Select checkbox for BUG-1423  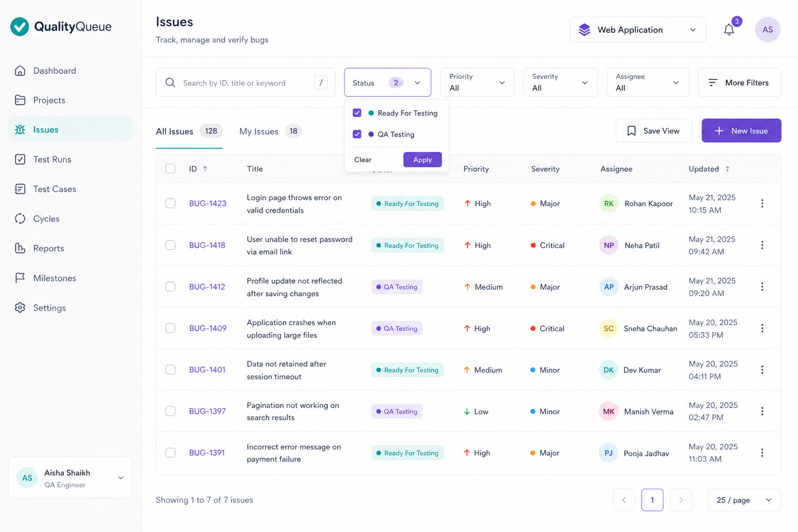(170, 204)
